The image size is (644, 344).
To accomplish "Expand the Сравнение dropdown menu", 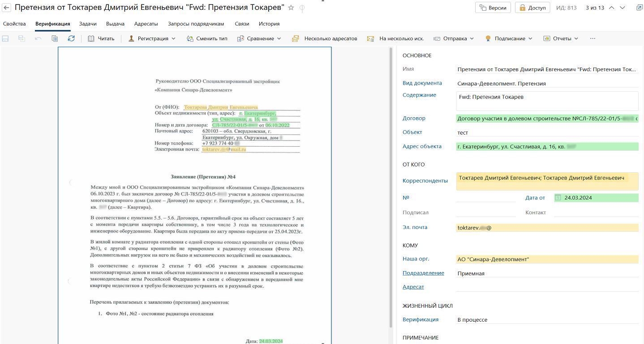I will [x=259, y=38].
